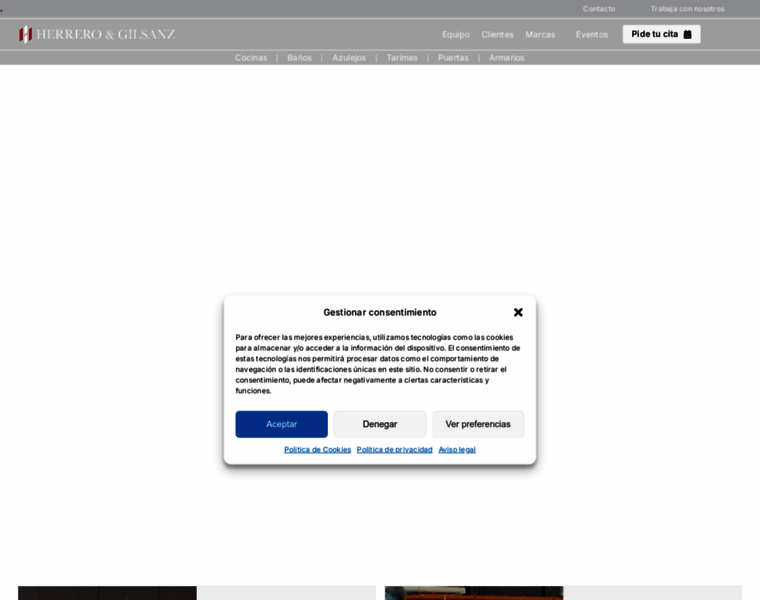The image size is (760, 600).
Task: Click the dark thumbnail image at bottom left
Action: pos(108,593)
